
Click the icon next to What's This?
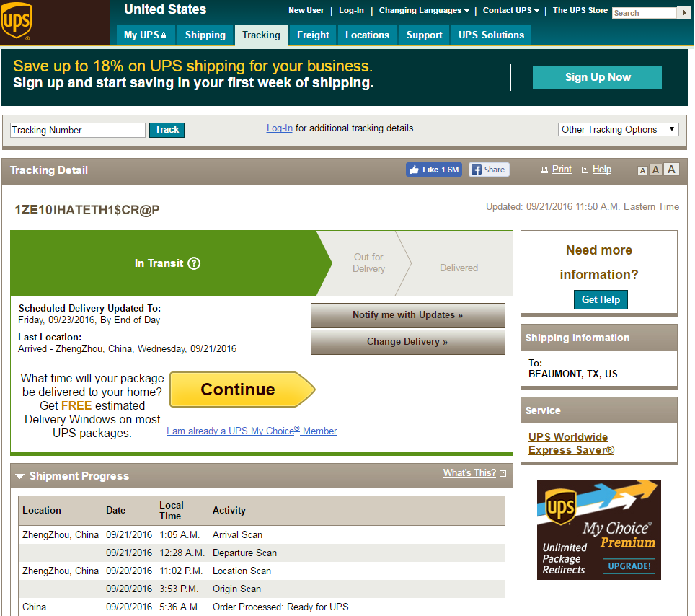click(503, 474)
